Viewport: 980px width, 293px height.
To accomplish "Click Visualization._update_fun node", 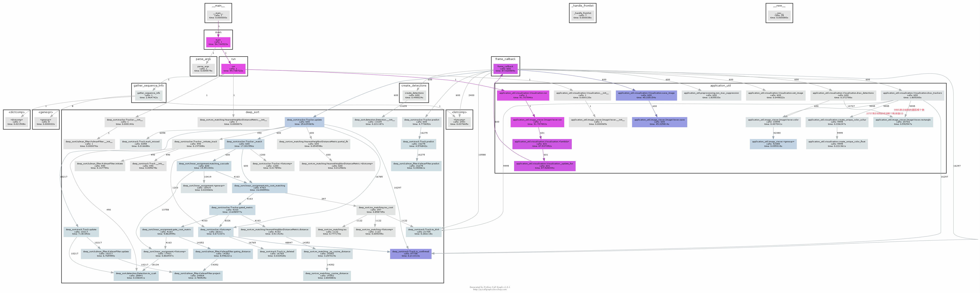I will coord(544,166).
